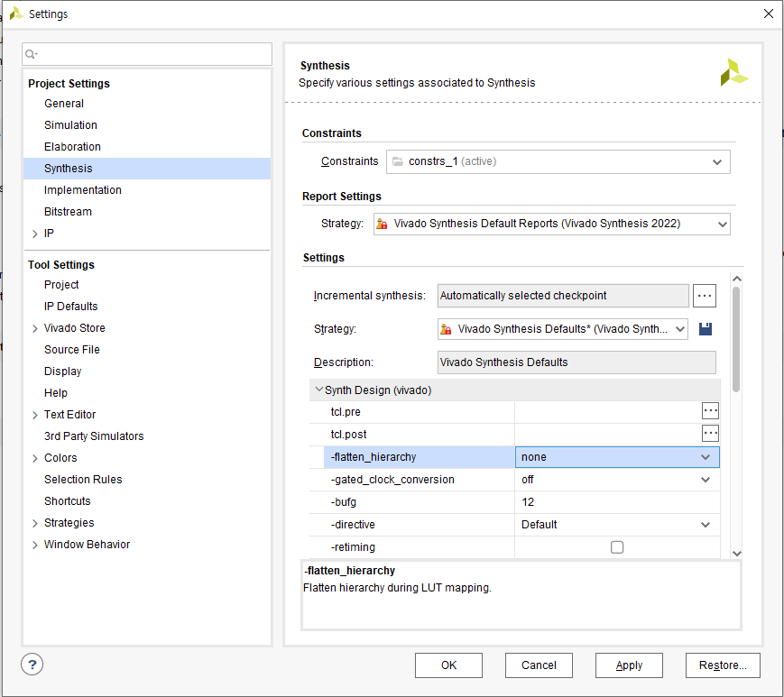Click settings list scroll up arrow
Viewport: 784px width, 697px height.
click(736, 279)
